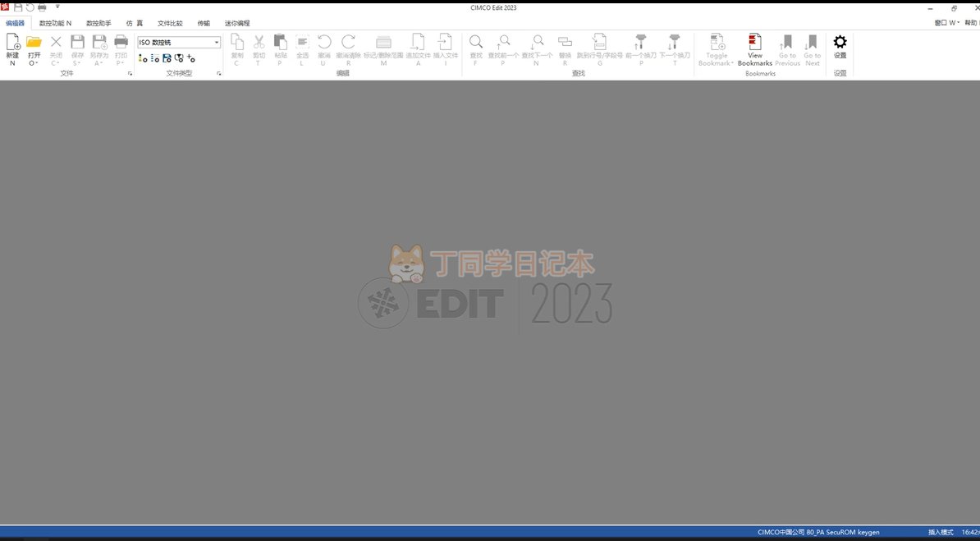This screenshot has width=980, height=541.
Task: Click the 下一个换刀 next tool change button
Action: (675, 49)
